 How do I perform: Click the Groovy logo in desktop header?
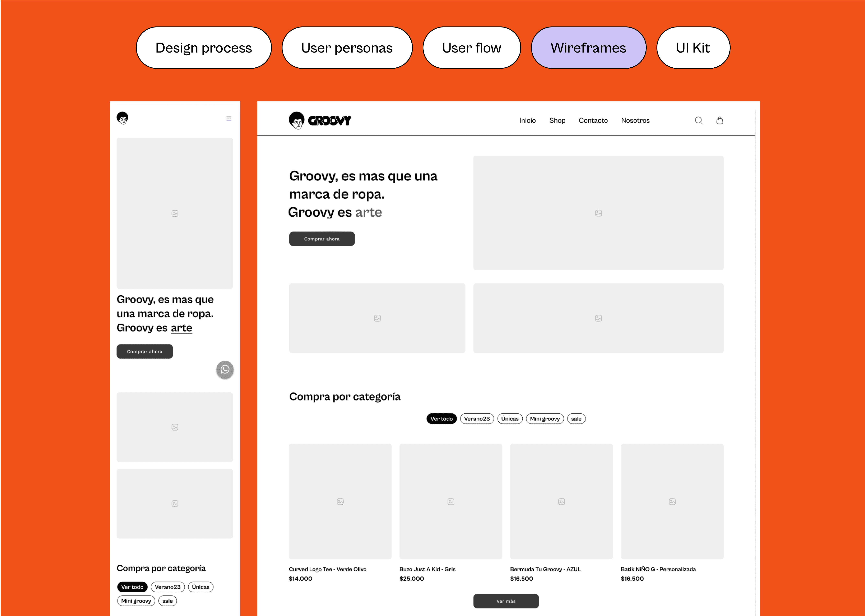point(320,120)
